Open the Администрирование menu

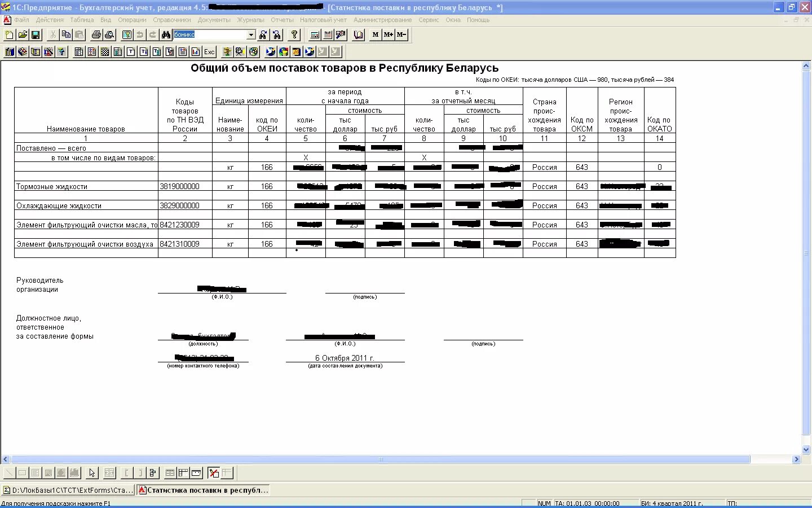(383, 20)
